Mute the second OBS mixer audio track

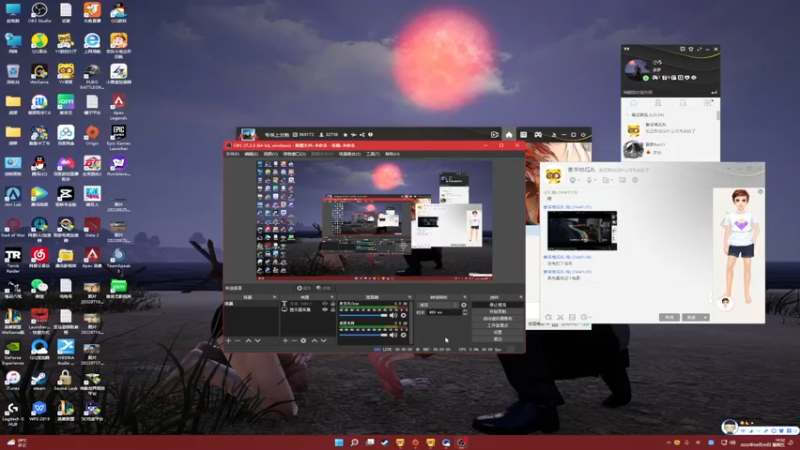(x=393, y=335)
